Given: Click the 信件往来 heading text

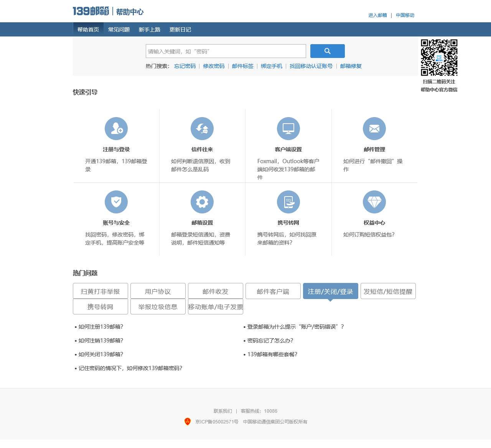Looking at the screenshot, I should tap(202, 149).
